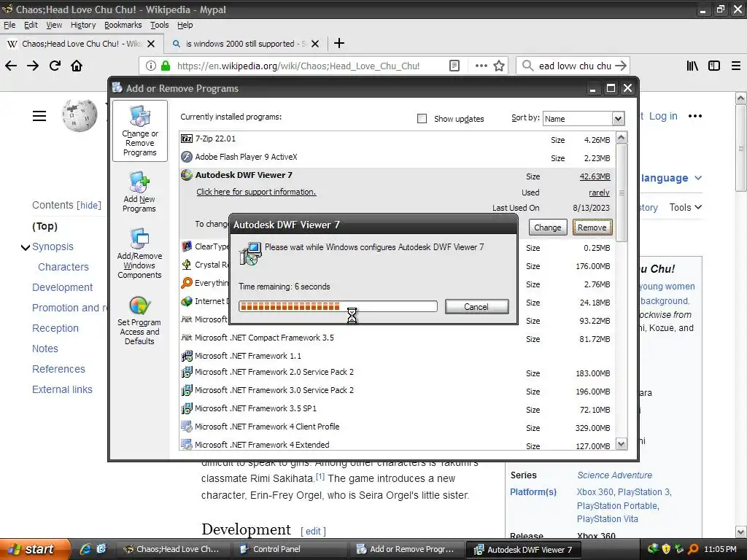Image resolution: width=747 pixels, height=560 pixels.
Task: Open the Edit menu
Action: point(31,25)
